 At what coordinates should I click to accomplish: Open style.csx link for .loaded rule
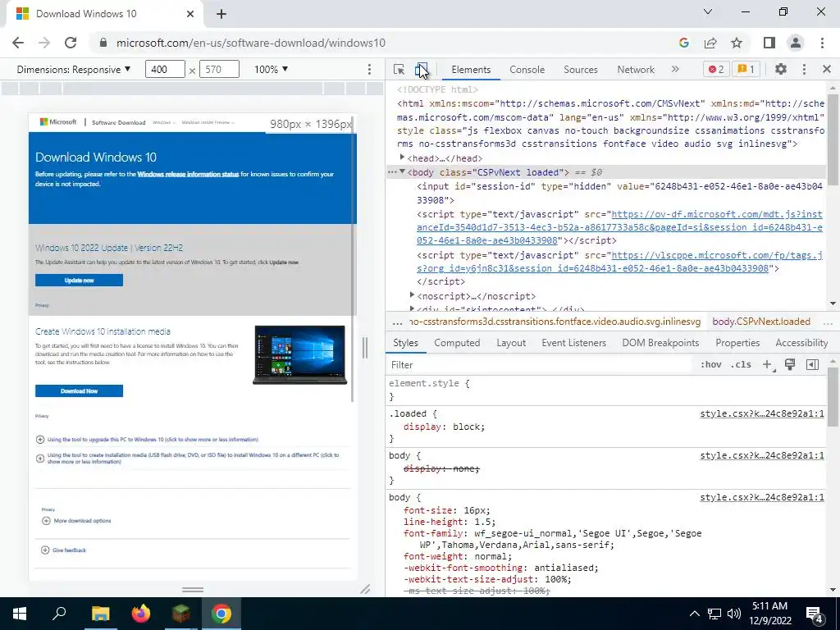point(762,413)
